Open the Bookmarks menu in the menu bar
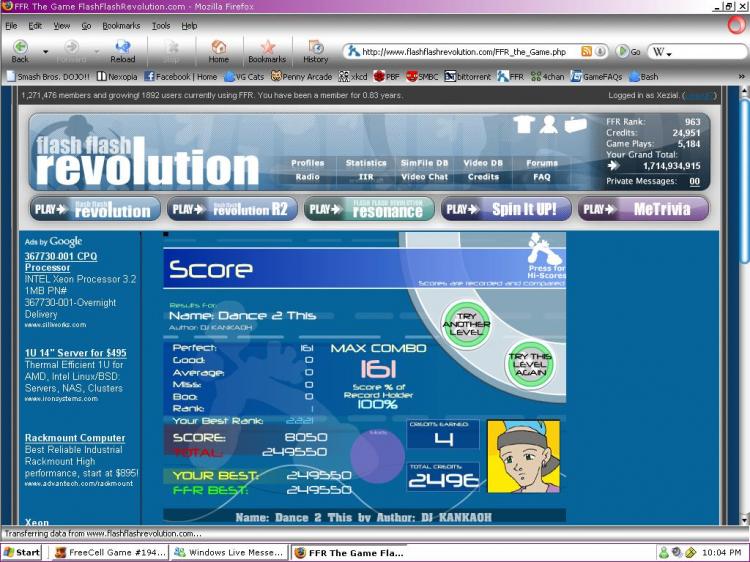This screenshot has height=562, width=750. (121, 26)
